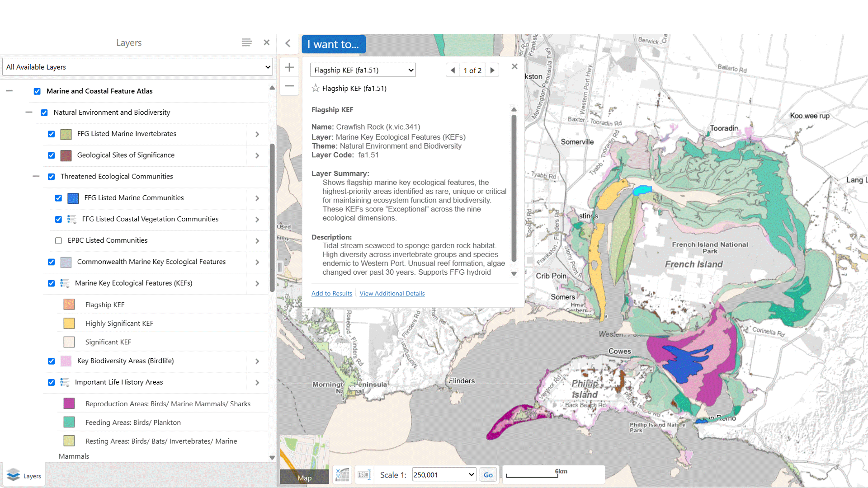Go to next identify result
Viewport: 868px width, 488px height.
492,70
